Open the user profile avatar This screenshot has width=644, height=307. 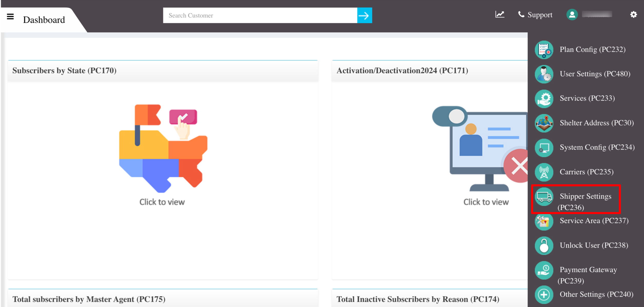coord(572,15)
